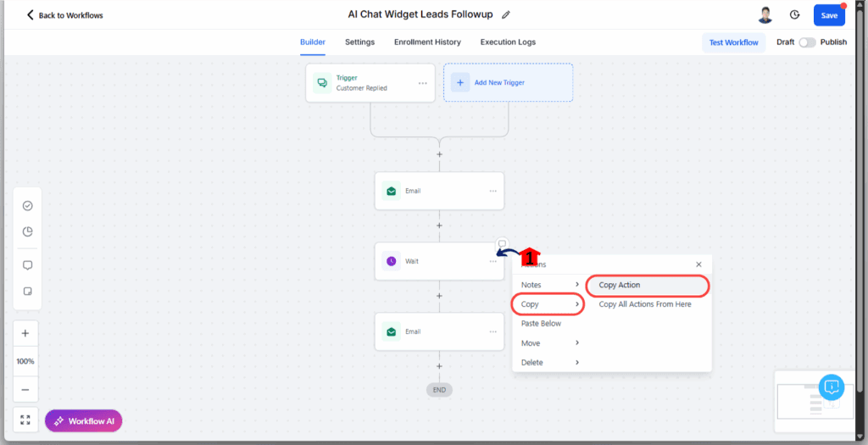Zoom out with the minus button

25,390
